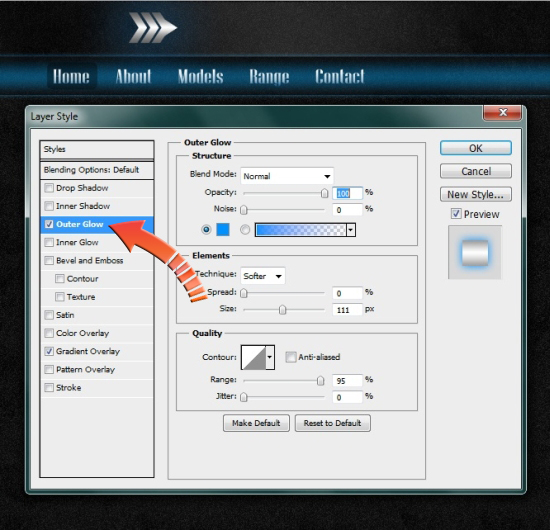Expand the glow gradient picker arrow
This screenshot has width=550, height=530.
pos(351,230)
